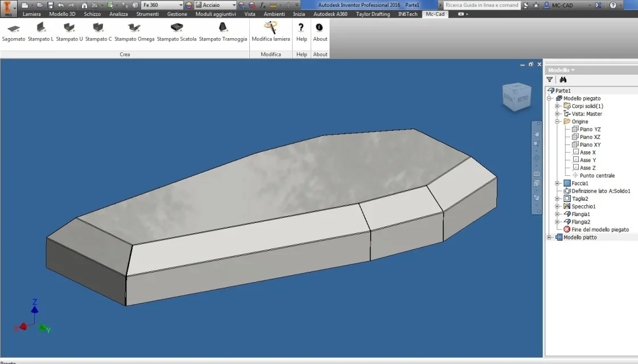Choose the Stampato L tool
This screenshot has width=638, height=364.
40,32
